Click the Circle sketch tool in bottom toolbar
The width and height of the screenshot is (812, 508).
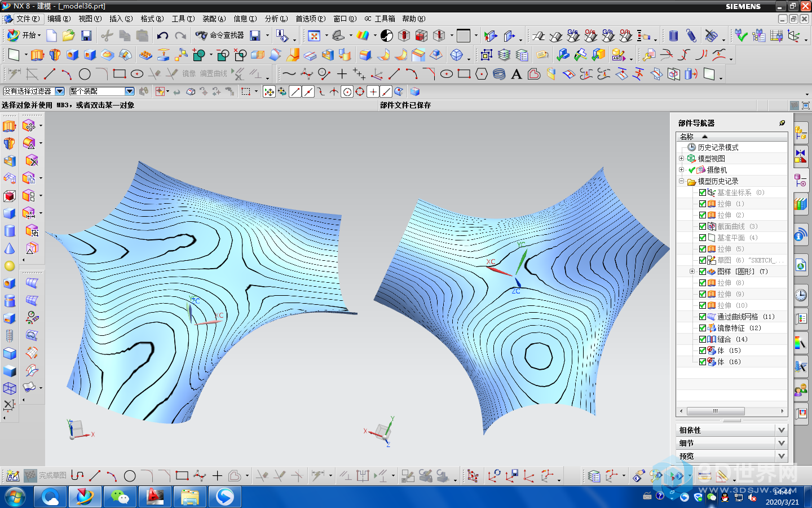pos(130,476)
